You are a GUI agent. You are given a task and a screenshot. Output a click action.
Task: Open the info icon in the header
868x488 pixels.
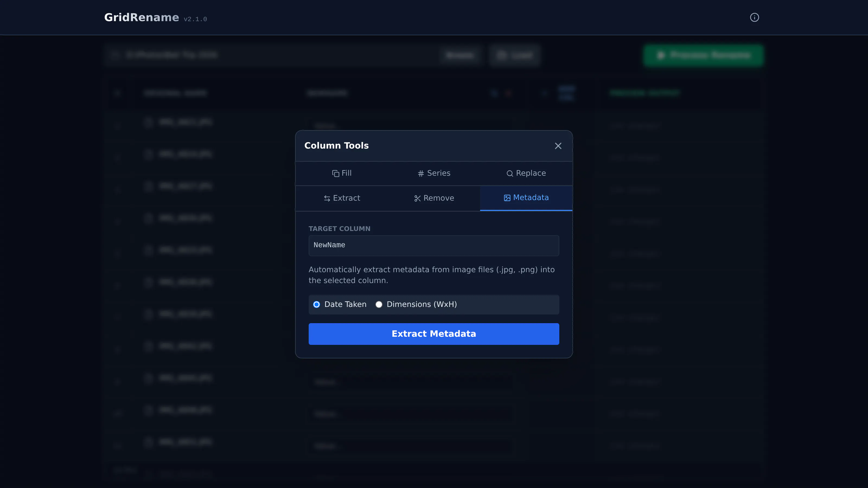754,17
